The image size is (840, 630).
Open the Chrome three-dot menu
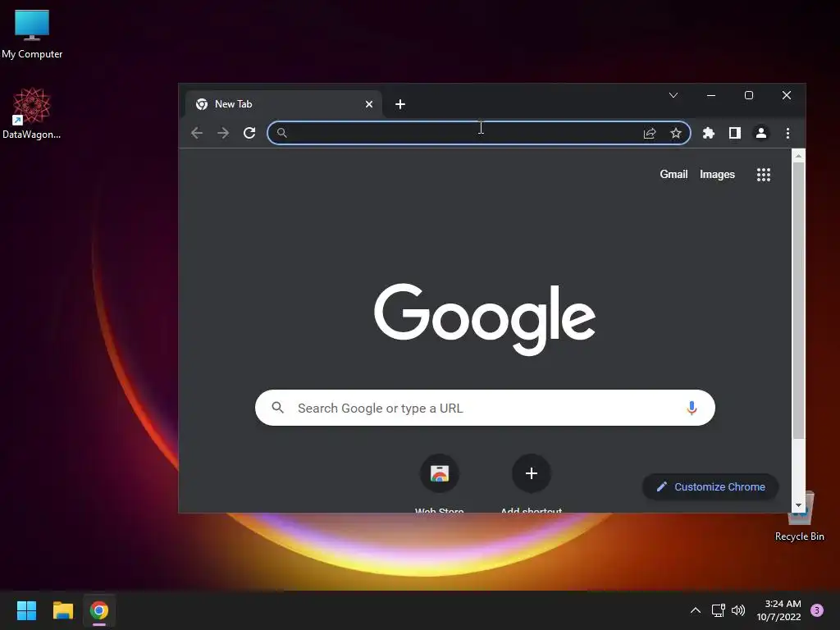[787, 133]
